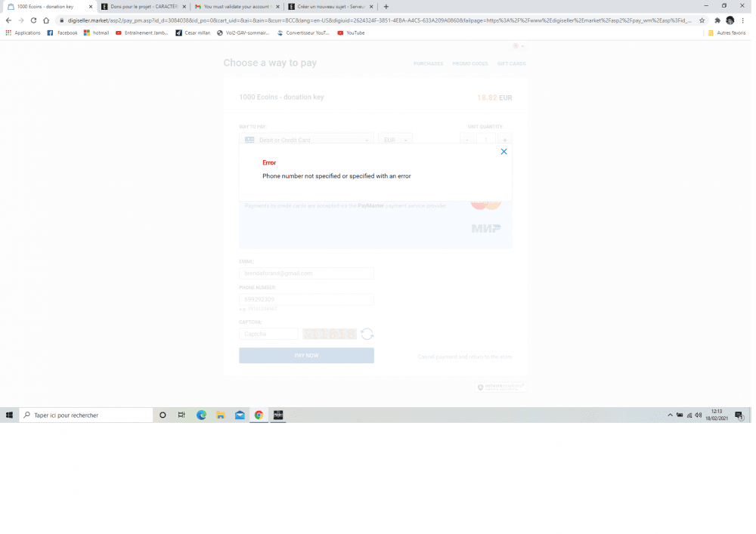Close the phone number error dialog
The width and height of the screenshot is (756, 534).
[504, 152]
